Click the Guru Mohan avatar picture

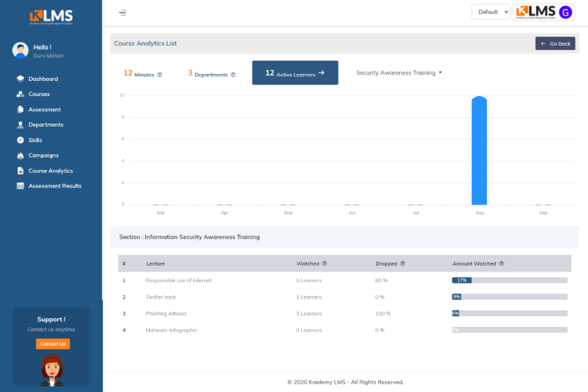coord(20,50)
